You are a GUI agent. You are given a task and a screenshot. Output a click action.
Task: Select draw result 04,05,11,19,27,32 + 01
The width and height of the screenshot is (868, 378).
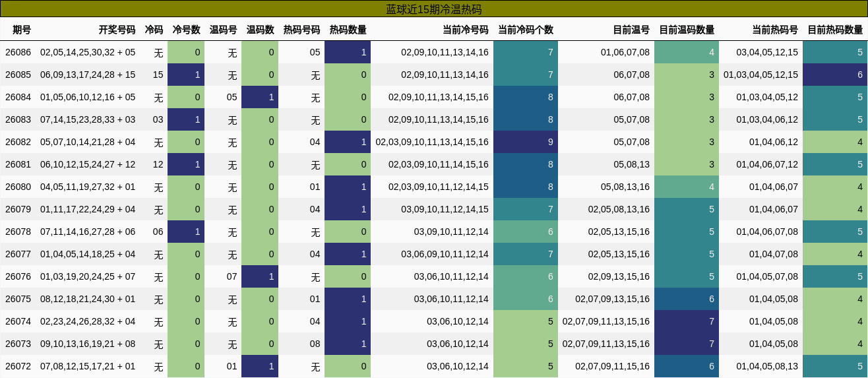pos(88,187)
